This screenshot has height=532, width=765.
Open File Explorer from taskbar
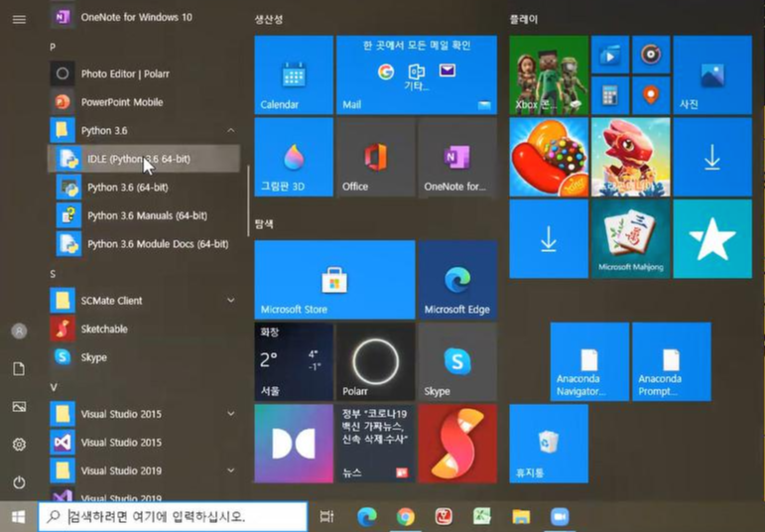tap(521, 516)
